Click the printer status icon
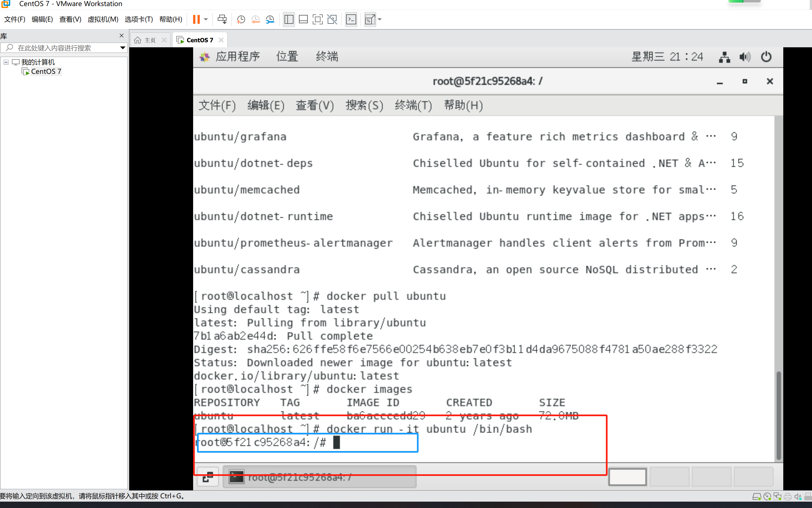This screenshot has height=508, width=812. 787,497
